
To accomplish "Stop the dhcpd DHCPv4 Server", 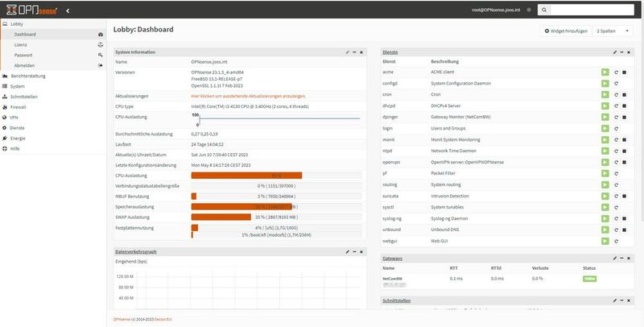I will tap(624, 106).
